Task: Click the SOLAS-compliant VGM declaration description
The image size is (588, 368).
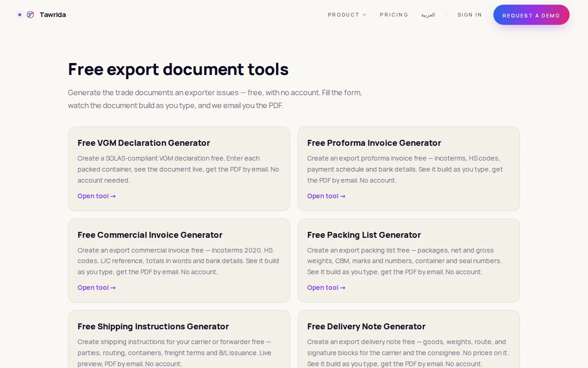Action: click(x=178, y=169)
